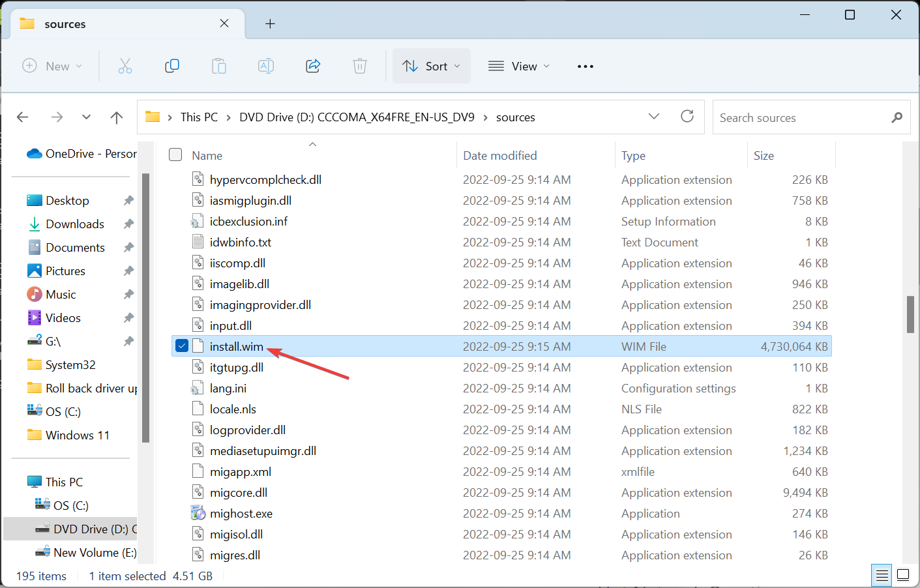Go up one folder level
This screenshot has width=920, height=588.
click(117, 117)
